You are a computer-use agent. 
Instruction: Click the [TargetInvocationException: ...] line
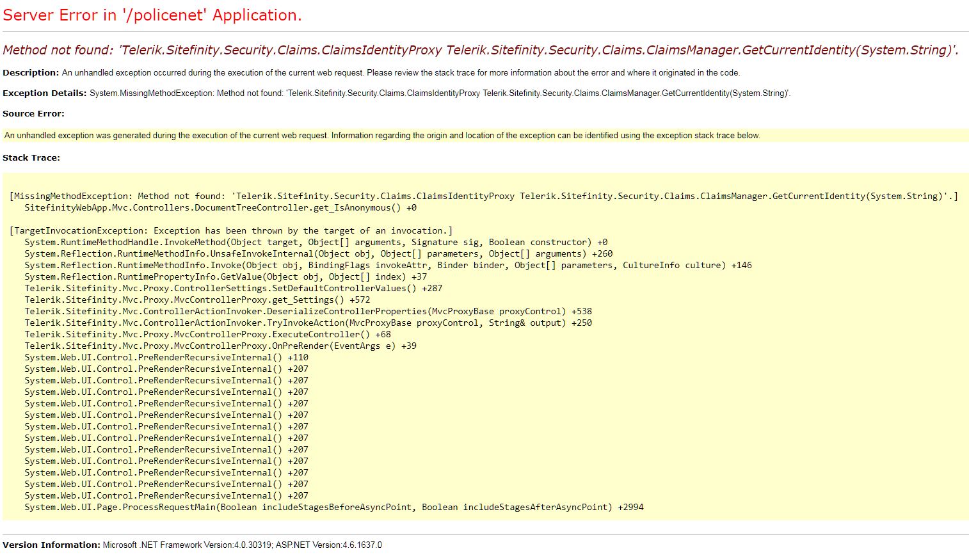tap(231, 230)
